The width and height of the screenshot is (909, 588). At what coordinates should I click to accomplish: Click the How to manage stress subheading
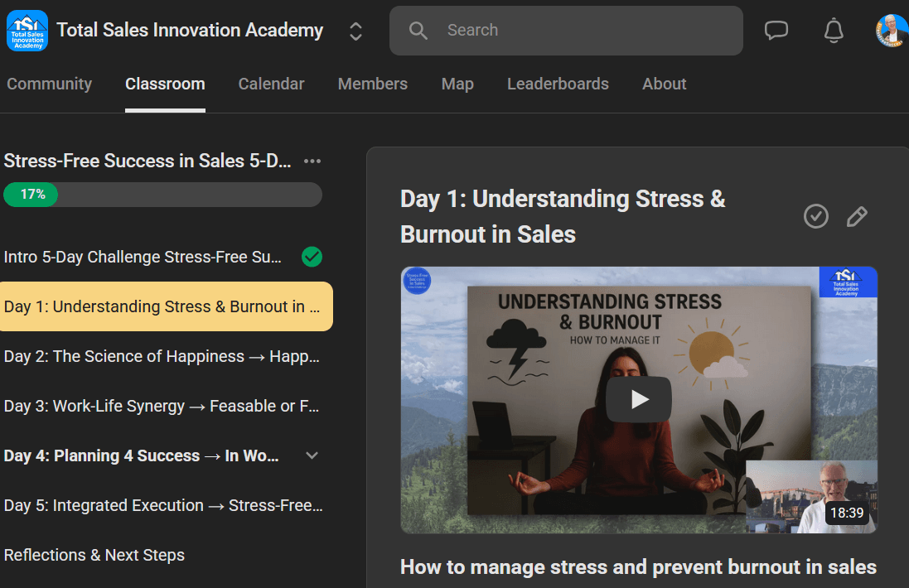pyautogui.click(x=638, y=567)
